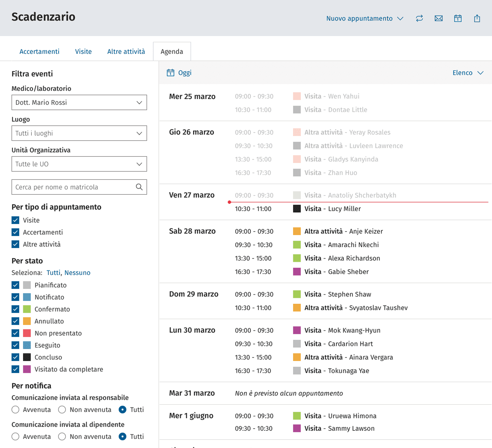Screen dimensions: 492x448
Task: Open the Visita - Sammy Lawson appointment
Action: (340, 428)
